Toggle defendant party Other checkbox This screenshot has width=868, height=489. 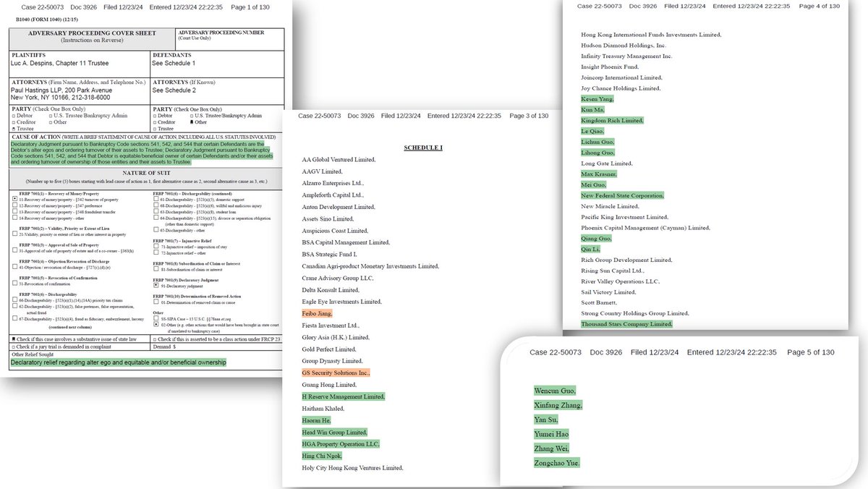(x=192, y=122)
